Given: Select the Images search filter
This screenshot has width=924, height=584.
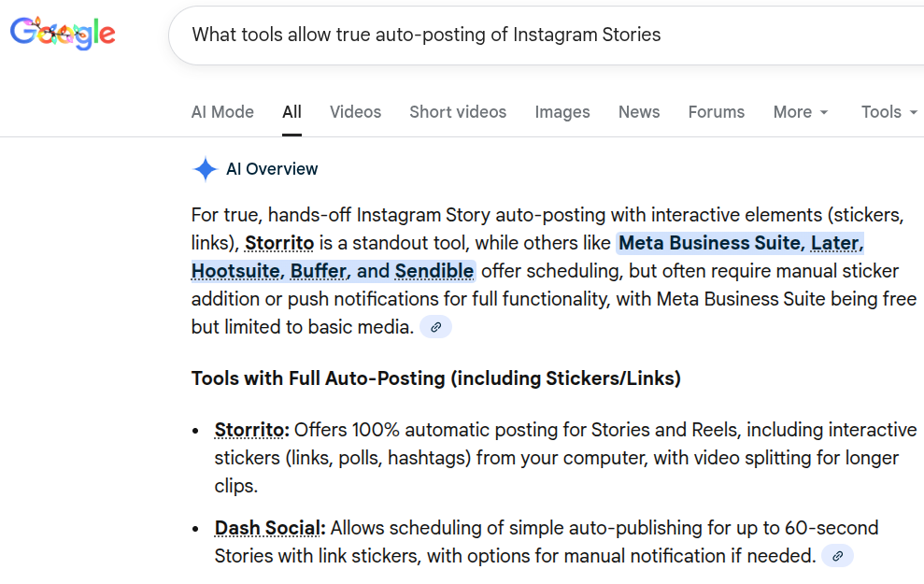Looking at the screenshot, I should tap(562, 111).
